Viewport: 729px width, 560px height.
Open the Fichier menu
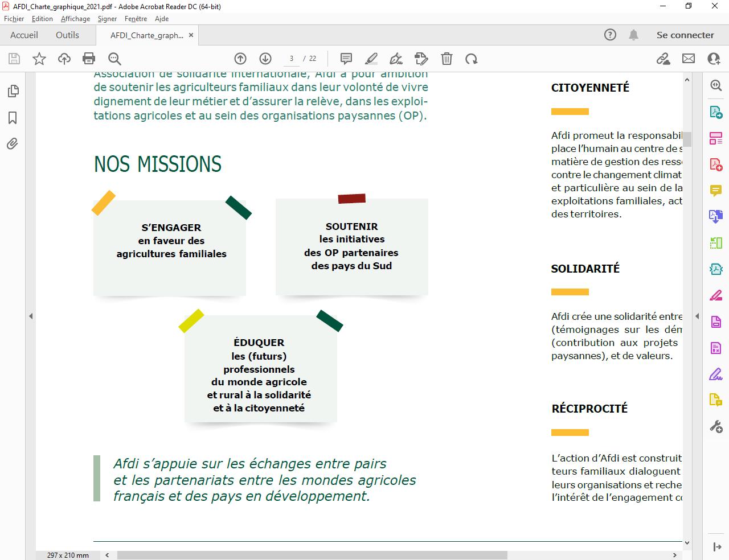(x=14, y=19)
